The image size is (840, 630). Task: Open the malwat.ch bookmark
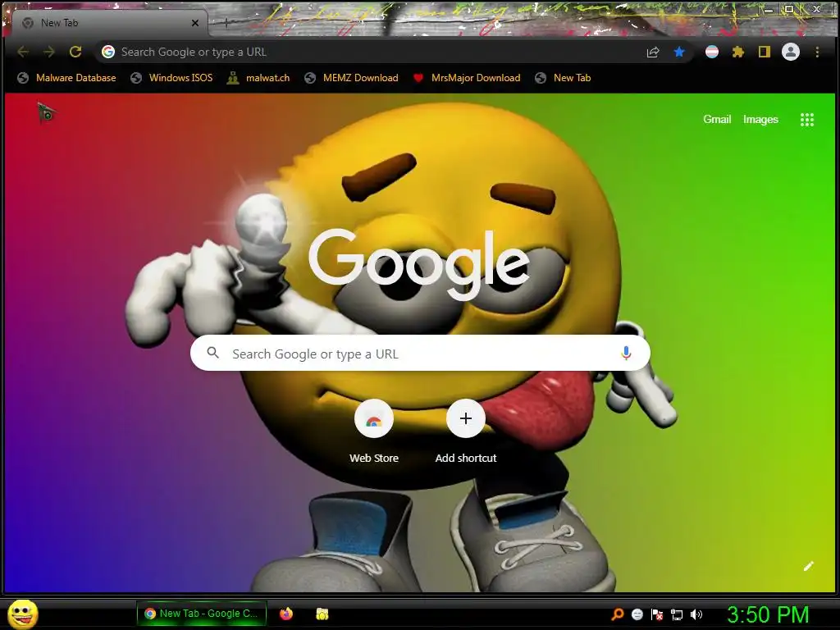tap(258, 78)
